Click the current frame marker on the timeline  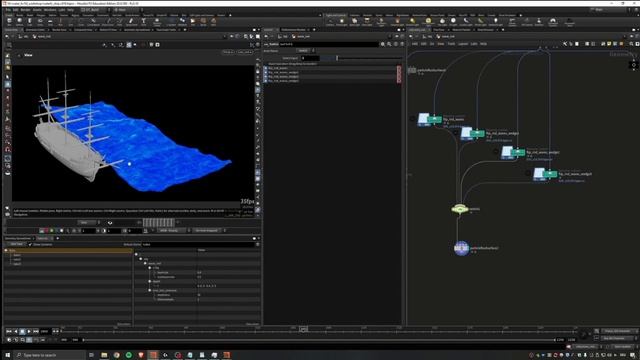[303, 329]
